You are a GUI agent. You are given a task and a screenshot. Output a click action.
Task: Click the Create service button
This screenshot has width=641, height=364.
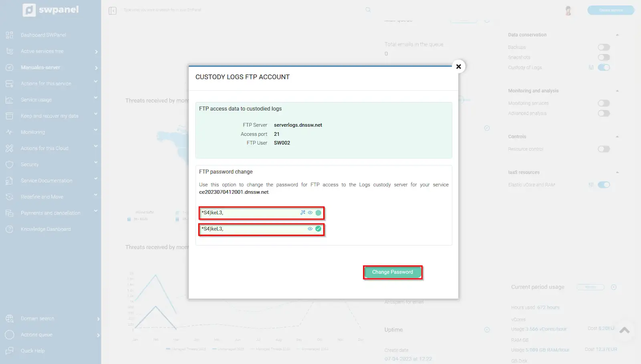click(x=611, y=10)
